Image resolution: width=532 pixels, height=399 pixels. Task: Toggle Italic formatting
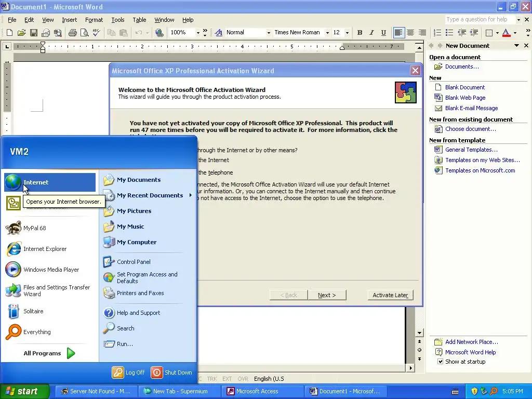pos(371,33)
